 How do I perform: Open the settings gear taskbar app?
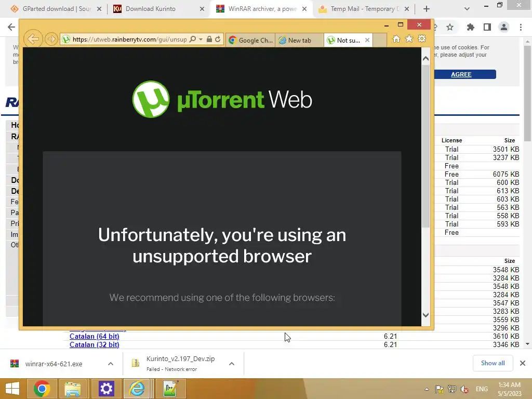tap(106, 389)
